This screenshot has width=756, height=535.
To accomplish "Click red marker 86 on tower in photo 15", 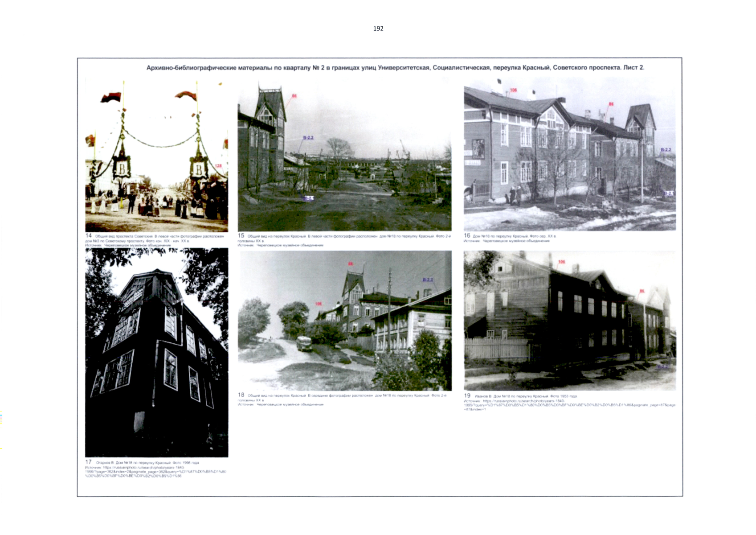I will point(294,96).
